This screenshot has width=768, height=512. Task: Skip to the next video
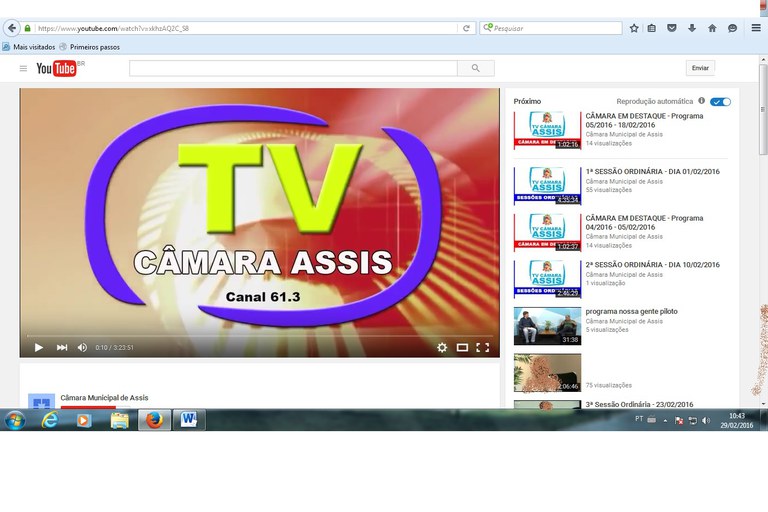click(62, 347)
